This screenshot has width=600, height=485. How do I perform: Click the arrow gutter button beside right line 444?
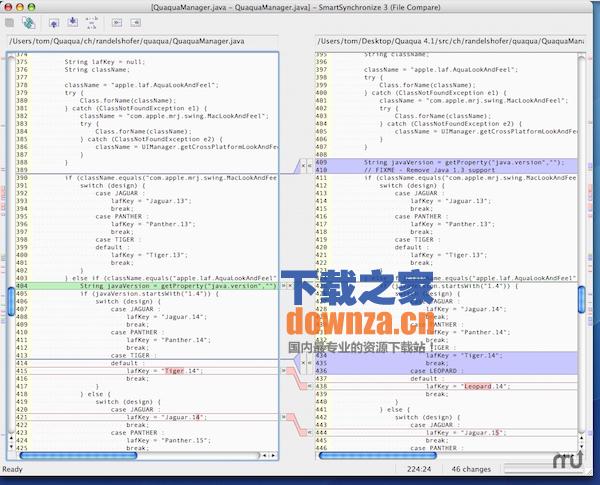click(x=310, y=433)
